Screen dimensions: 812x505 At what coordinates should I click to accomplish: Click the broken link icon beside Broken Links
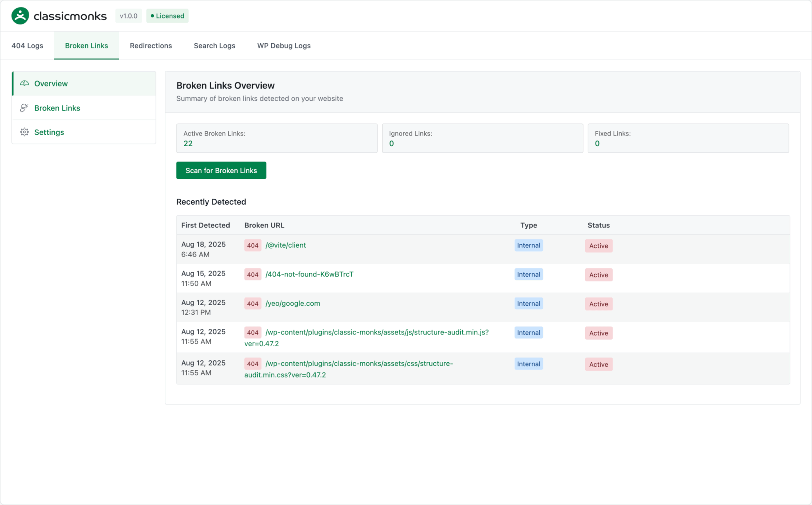point(25,108)
